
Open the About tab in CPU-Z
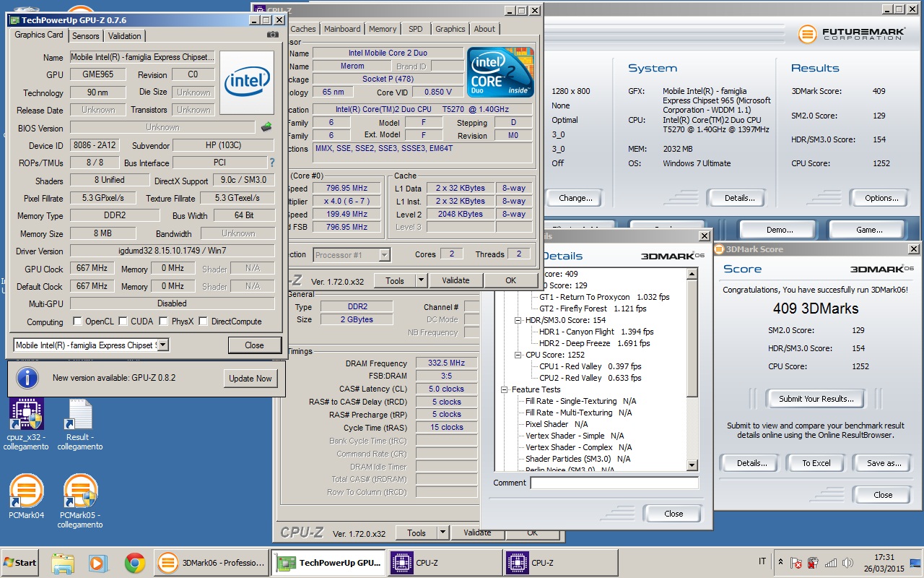click(x=484, y=29)
